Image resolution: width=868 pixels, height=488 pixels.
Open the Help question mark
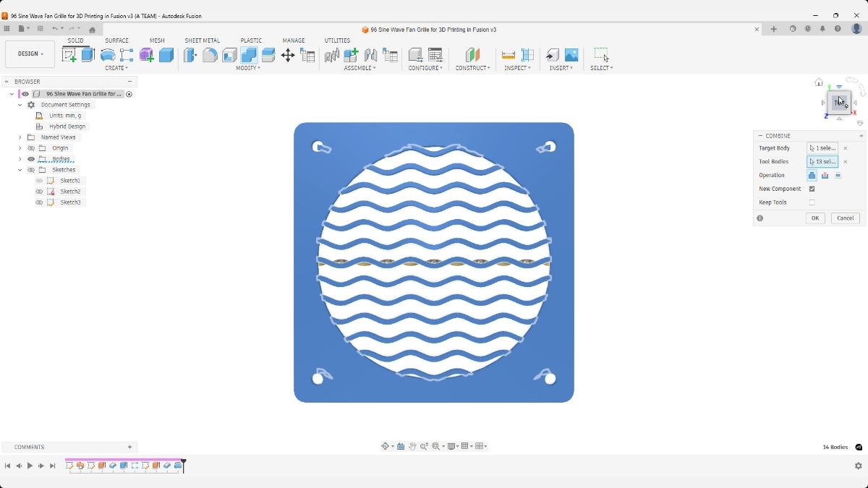pyautogui.click(x=838, y=29)
